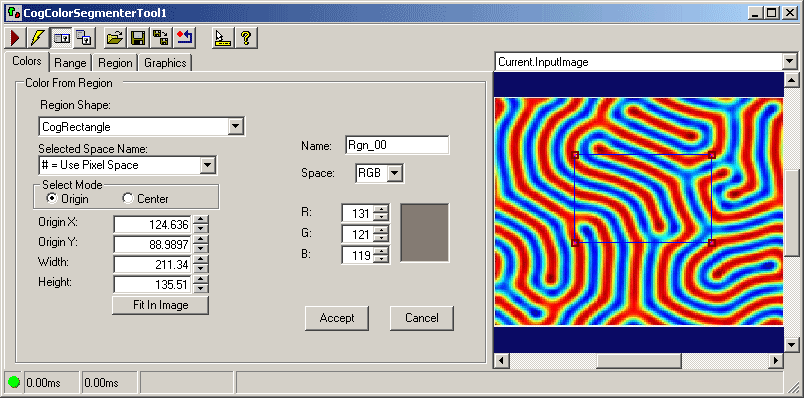This screenshot has width=804, height=398.
Task: Click the Cancel button
Action: [x=421, y=318]
